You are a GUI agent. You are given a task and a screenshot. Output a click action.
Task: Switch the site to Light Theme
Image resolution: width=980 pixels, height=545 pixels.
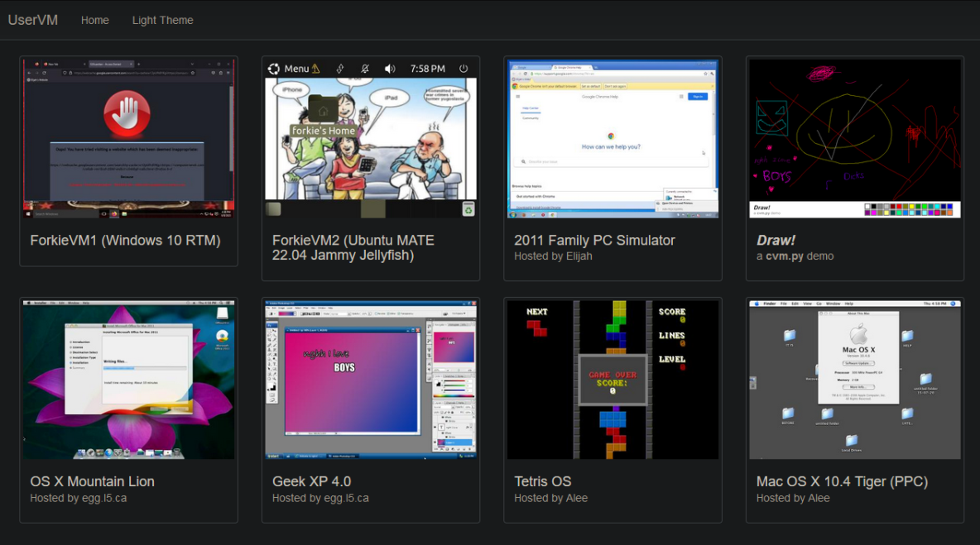point(162,20)
